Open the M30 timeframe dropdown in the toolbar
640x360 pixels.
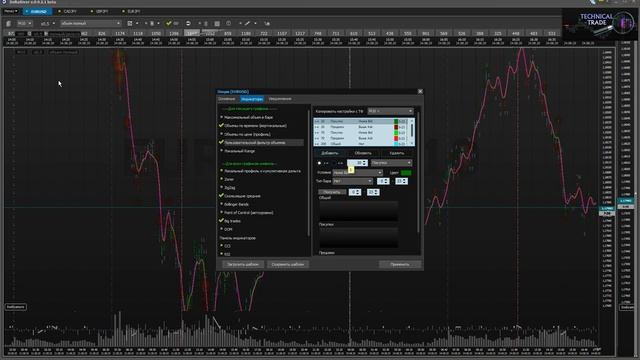pos(24,24)
